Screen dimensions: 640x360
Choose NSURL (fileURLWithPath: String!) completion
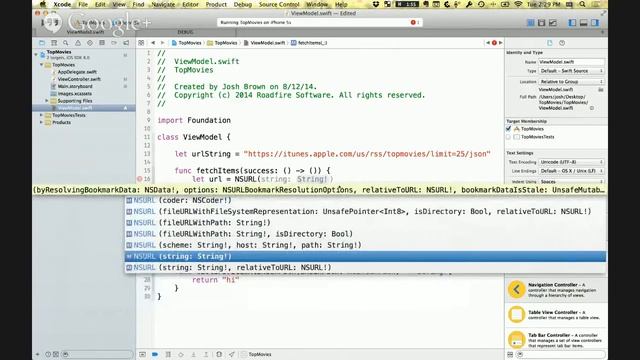click(365, 223)
